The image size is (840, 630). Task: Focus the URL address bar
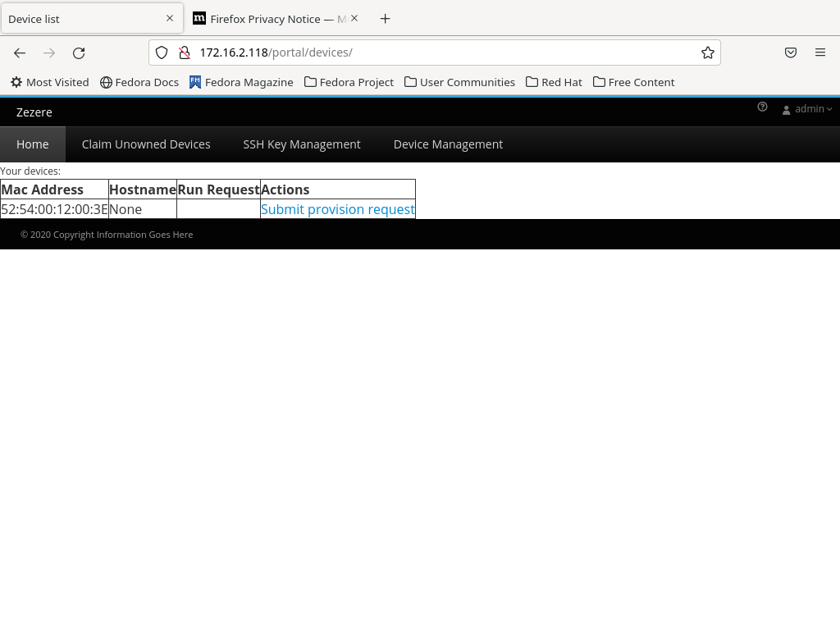click(x=434, y=52)
